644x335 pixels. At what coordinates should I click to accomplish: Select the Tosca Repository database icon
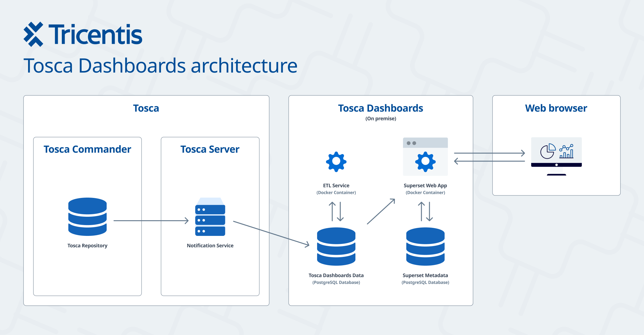click(x=87, y=217)
